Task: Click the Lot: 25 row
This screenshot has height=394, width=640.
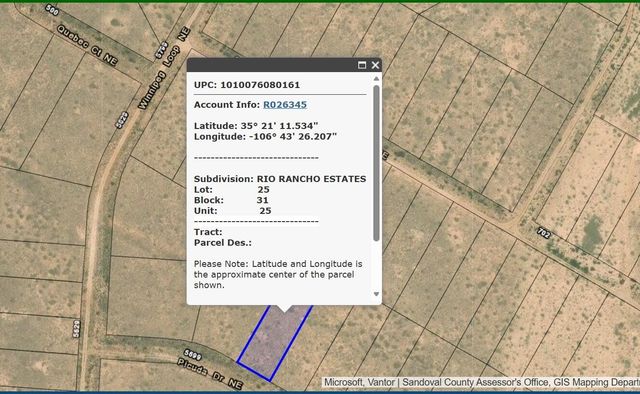Action: pyautogui.click(x=232, y=189)
